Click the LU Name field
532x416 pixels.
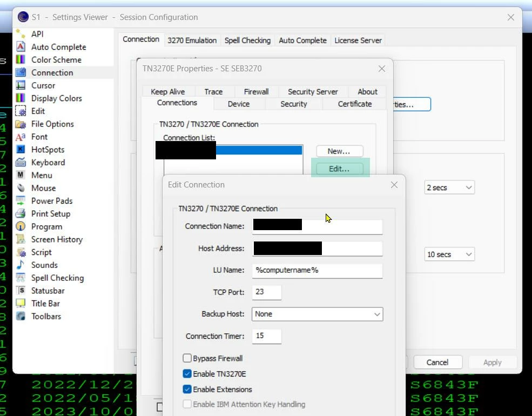[x=317, y=271]
